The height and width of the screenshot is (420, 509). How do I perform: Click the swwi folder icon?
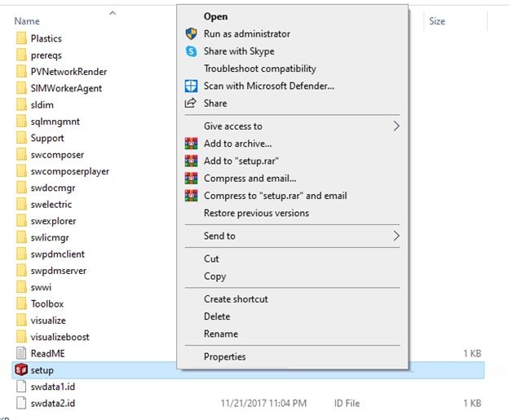coord(21,287)
